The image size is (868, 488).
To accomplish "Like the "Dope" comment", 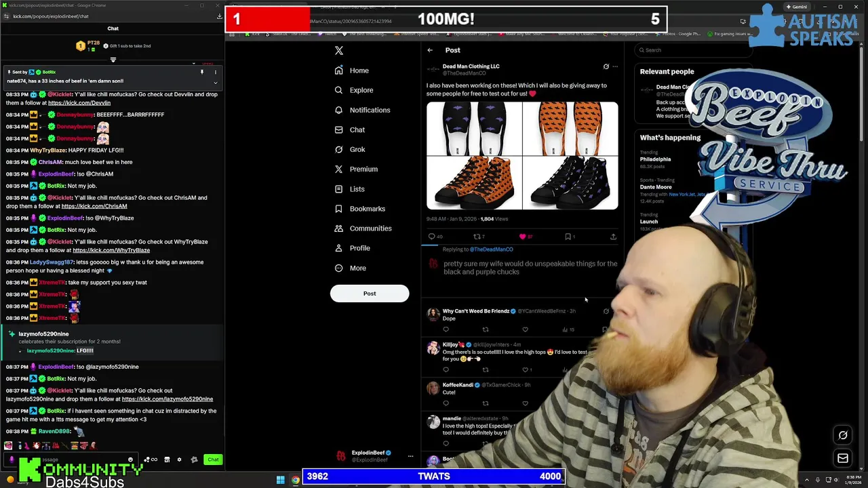I will click(x=525, y=329).
